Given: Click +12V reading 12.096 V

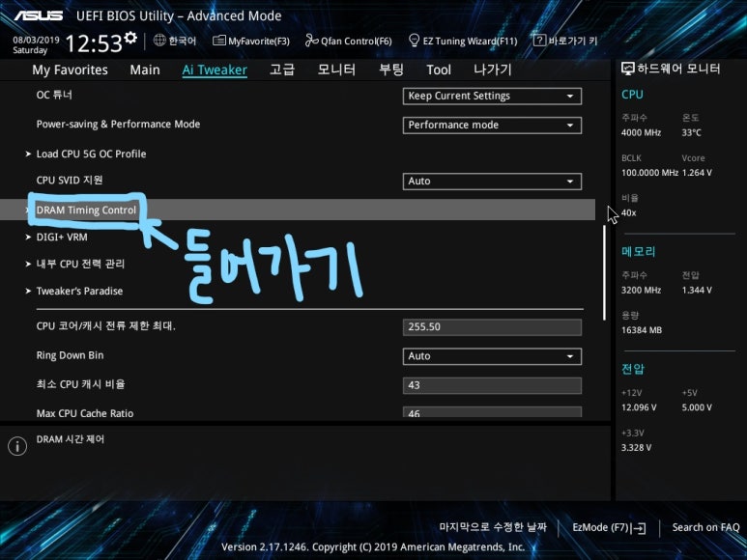Looking at the screenshot, I should tap(639, 407).
